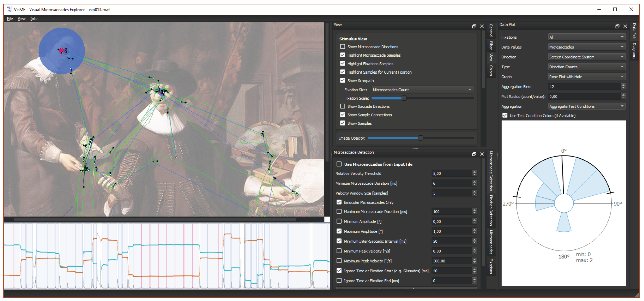Viewport: 644px width, 301px height.
Task: Disable Show Scanpath checkbox
Action: [342, 80]
